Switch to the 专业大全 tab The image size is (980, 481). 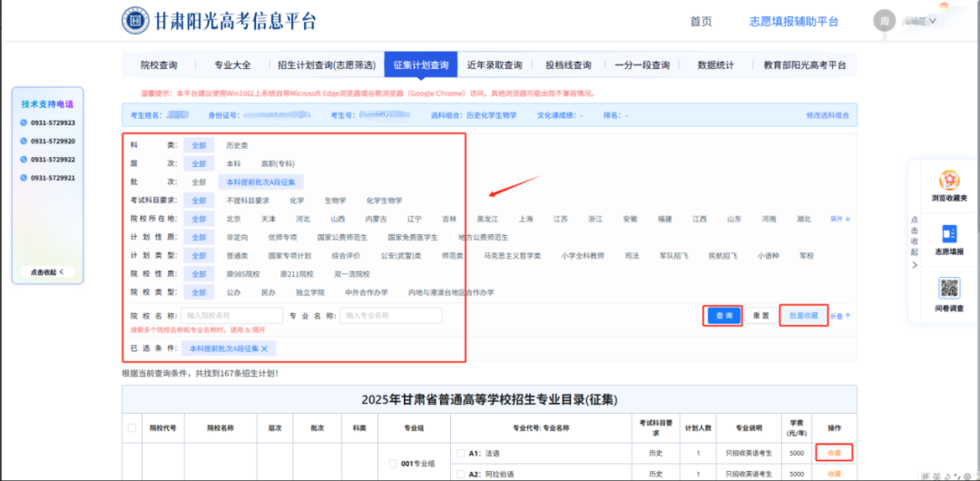coord(232,65)
